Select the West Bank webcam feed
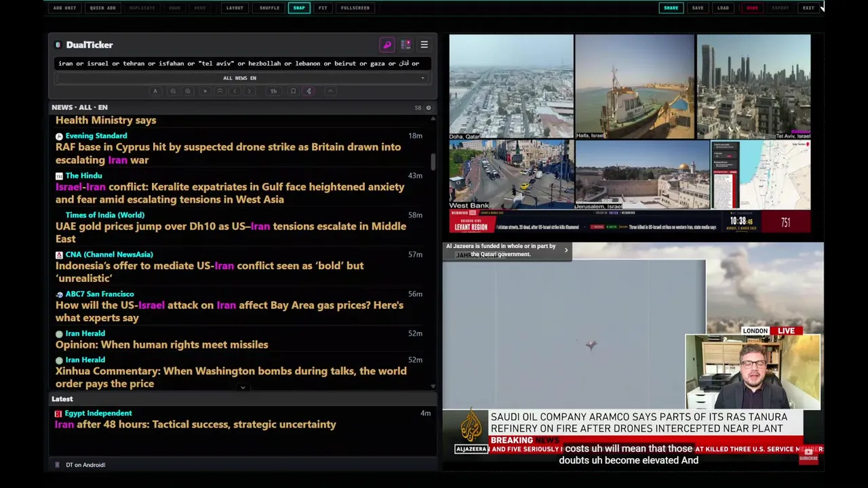Image resolution: width=868 pixels, height=488 pixels. [x=511, y=175]
